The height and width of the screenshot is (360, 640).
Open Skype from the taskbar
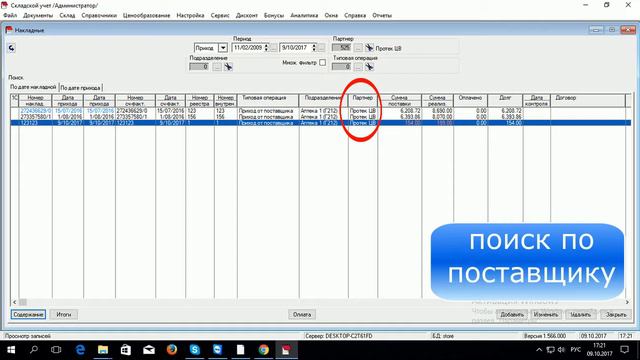(x=195, y=350)
